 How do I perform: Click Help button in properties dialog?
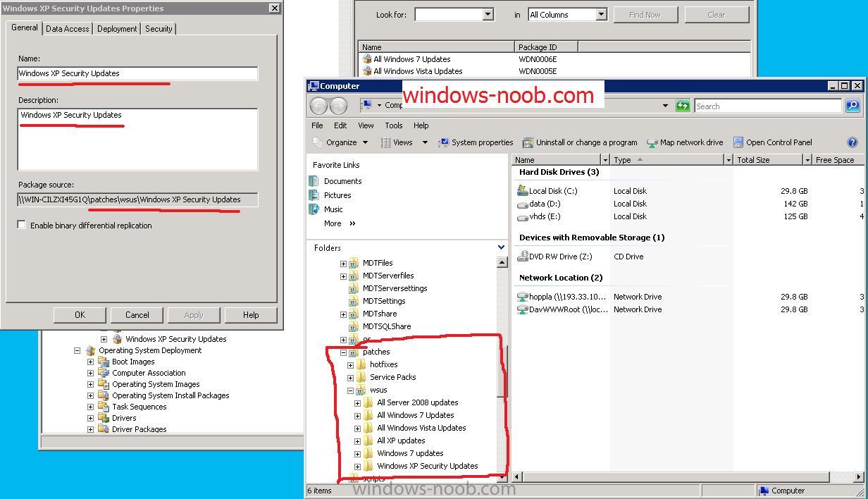251,315
